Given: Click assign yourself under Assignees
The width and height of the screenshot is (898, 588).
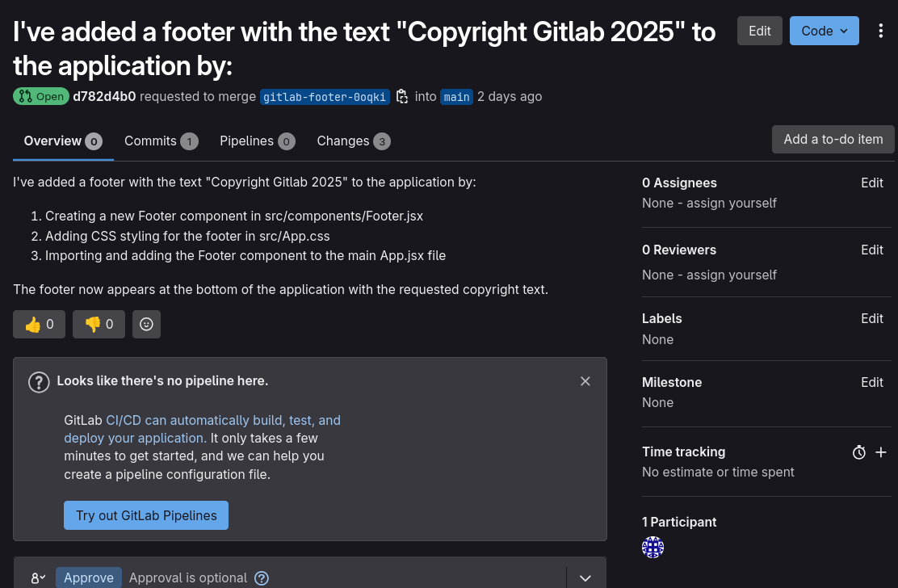Looking at the screenshot, I should (x=732, y=204).
